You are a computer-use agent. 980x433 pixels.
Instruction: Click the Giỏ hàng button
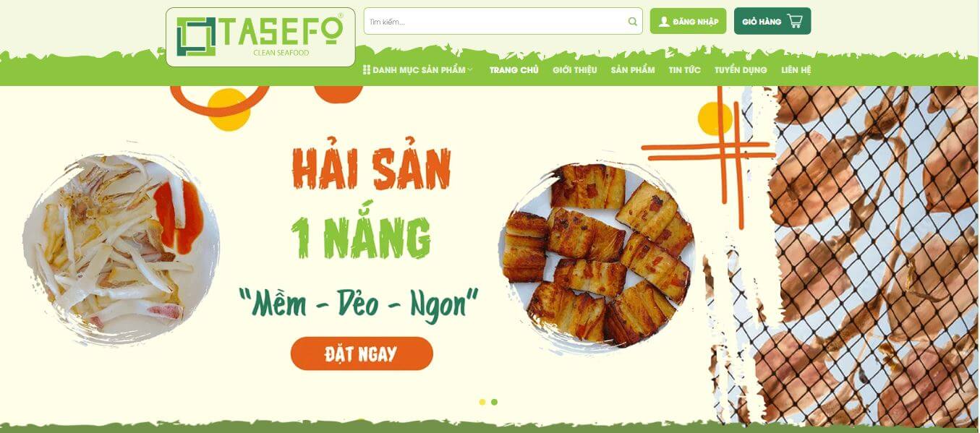(x=772, y=21)
